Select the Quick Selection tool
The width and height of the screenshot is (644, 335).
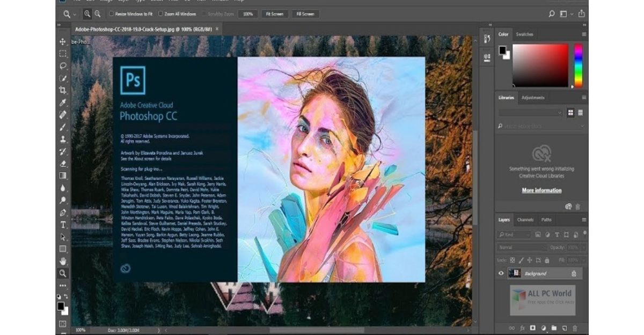[63, 78]
